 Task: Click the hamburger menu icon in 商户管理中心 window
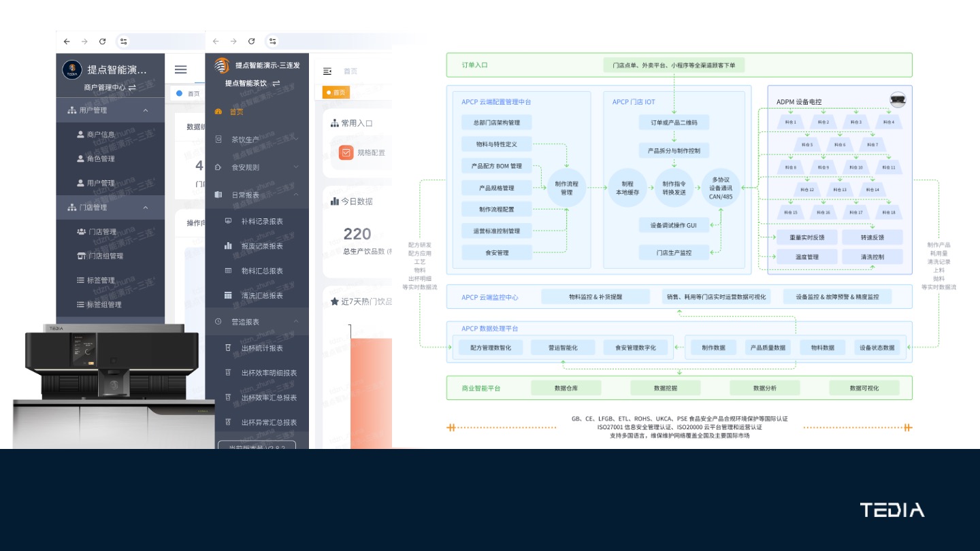(x=180, y=69)
